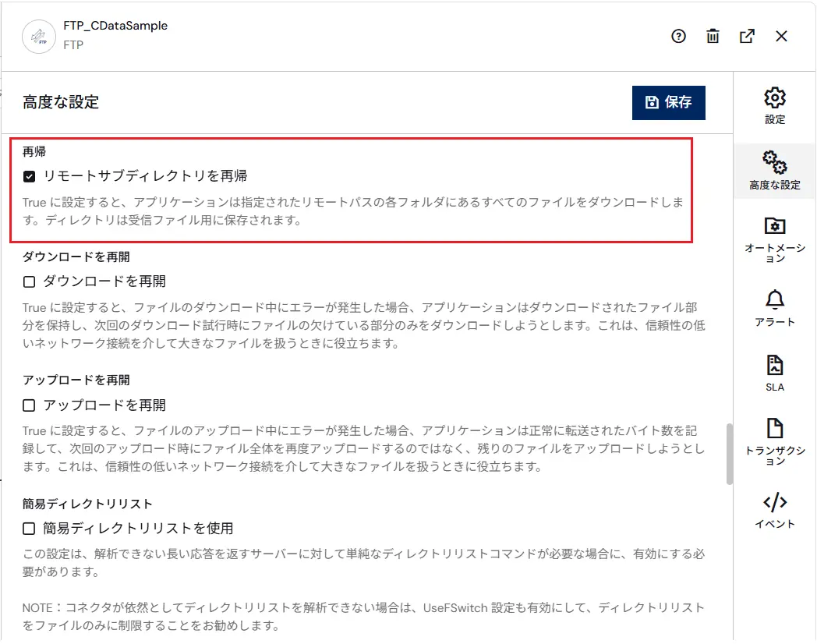Open the トランザクション sidebar tab

point(775,441)
